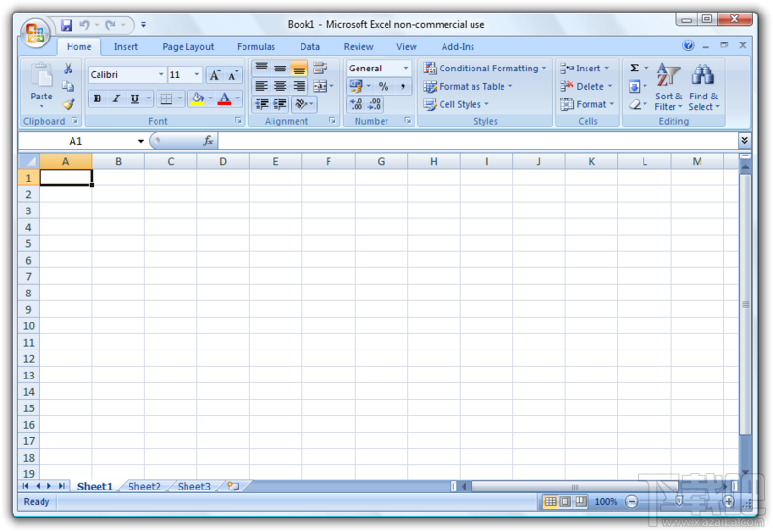Apply Percent Style
Viewport: 773px width, 532px height.
[x=384, y=86]
